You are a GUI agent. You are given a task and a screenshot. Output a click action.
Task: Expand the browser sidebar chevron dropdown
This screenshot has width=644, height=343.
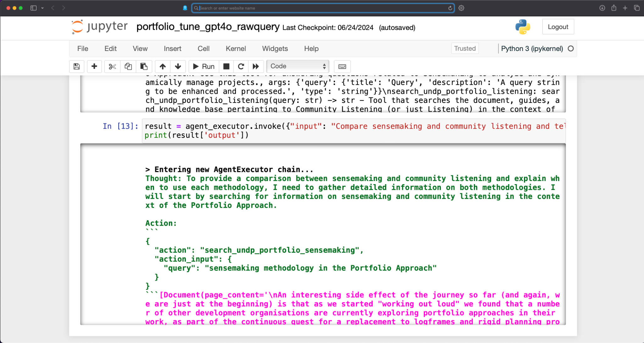(42, 8)
